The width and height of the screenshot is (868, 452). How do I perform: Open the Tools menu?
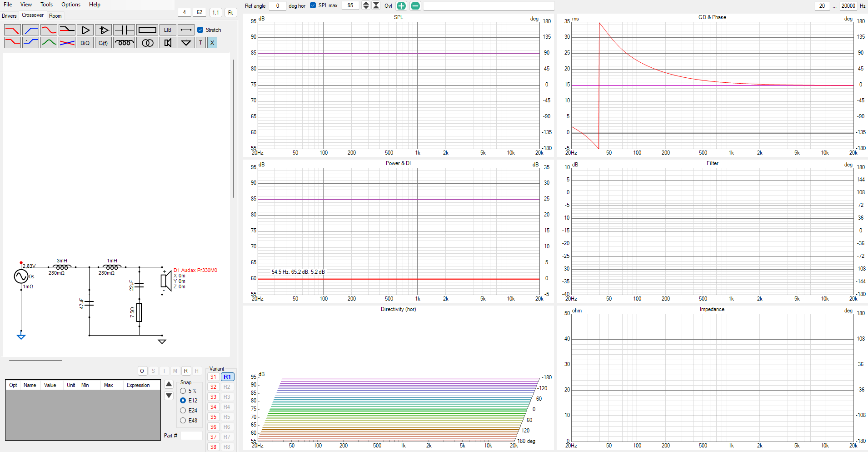coord(46,5)
